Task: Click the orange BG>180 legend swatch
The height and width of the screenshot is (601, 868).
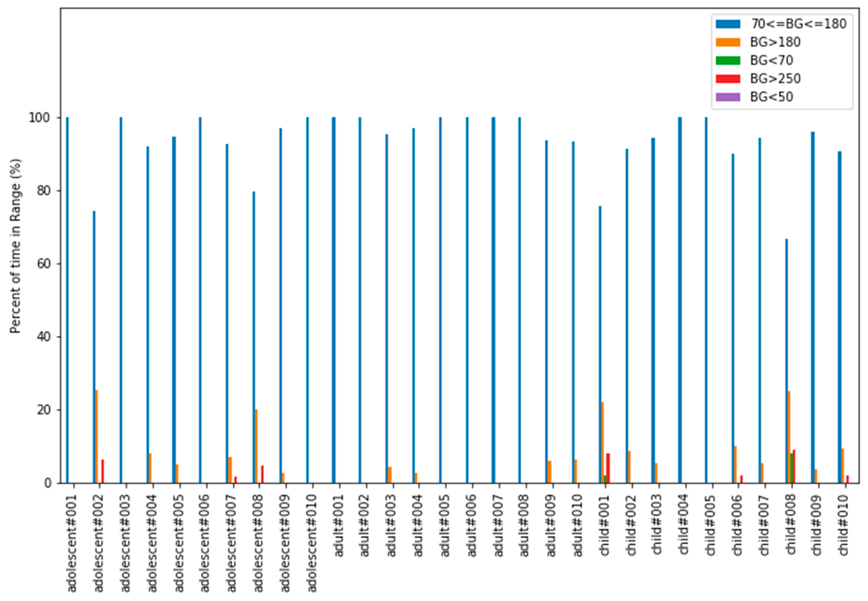Action: coord(728,42)
